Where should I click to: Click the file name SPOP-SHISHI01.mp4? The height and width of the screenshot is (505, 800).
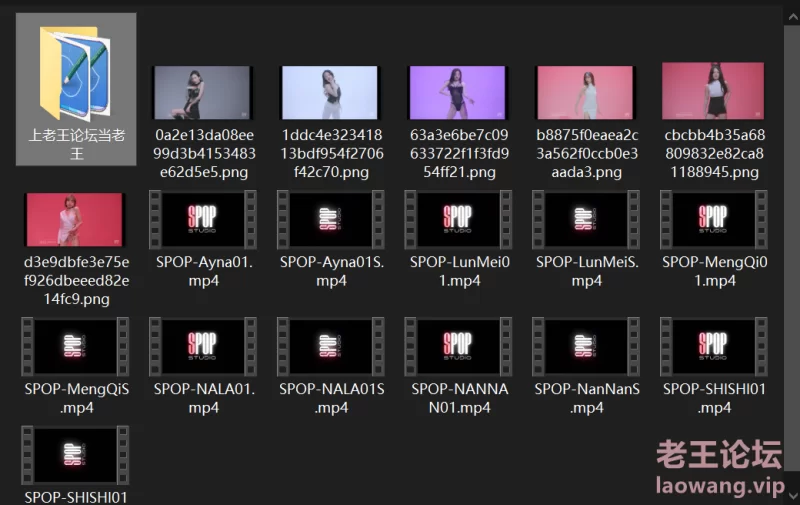714,398
